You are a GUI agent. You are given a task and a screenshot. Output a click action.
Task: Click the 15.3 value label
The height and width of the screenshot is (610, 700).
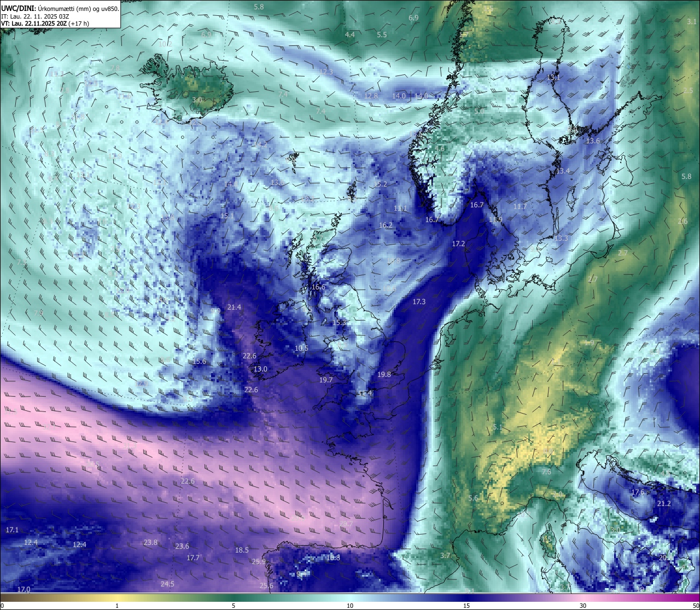click(340, 323)
